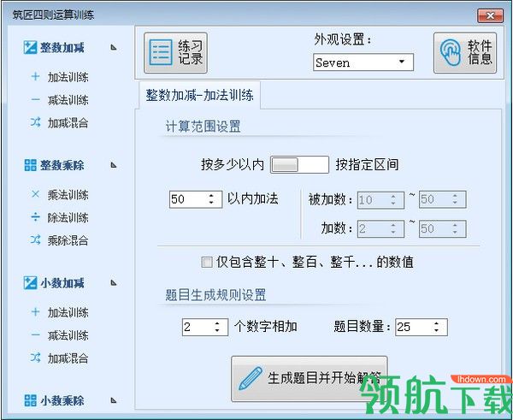Image resolution: width=513 pixels, height=420 pixels.
Task: Click shuffle icon beside 整数 加减混合
Action: pos(35,122)
